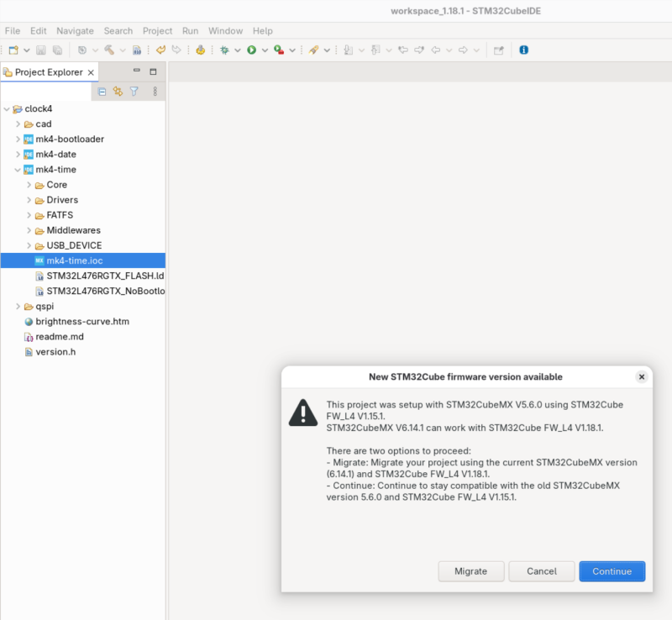
Task: Click the Next Annotation toolbar icon
Action: (x=349, y=50)
